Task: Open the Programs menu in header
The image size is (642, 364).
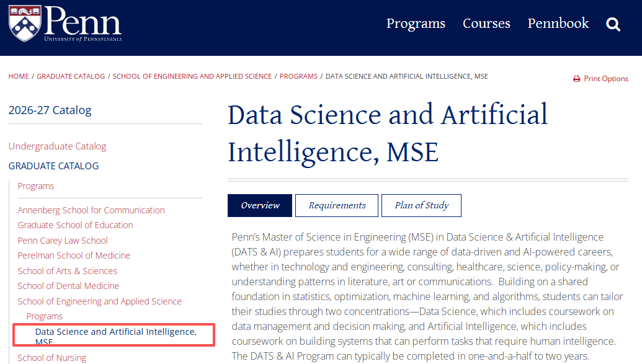Action: coord(416,24)
